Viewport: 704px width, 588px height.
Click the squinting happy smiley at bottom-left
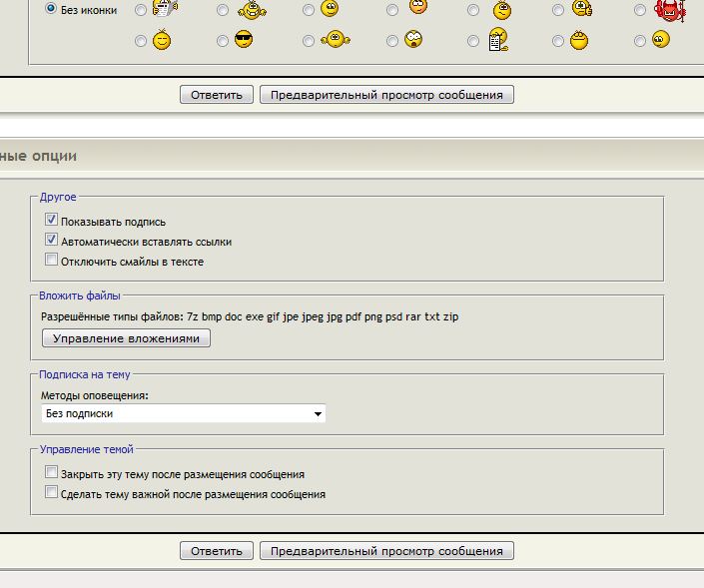[x=161, y=41]
